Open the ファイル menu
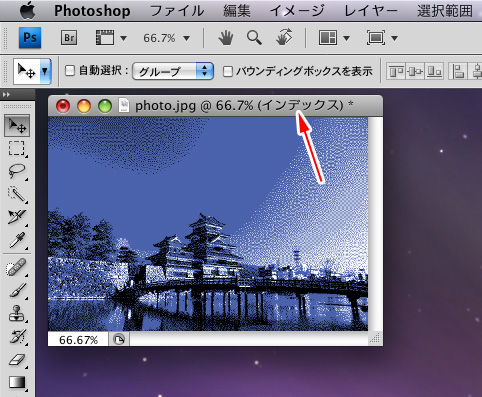The image size is (482, 397). tap(177, 11)
